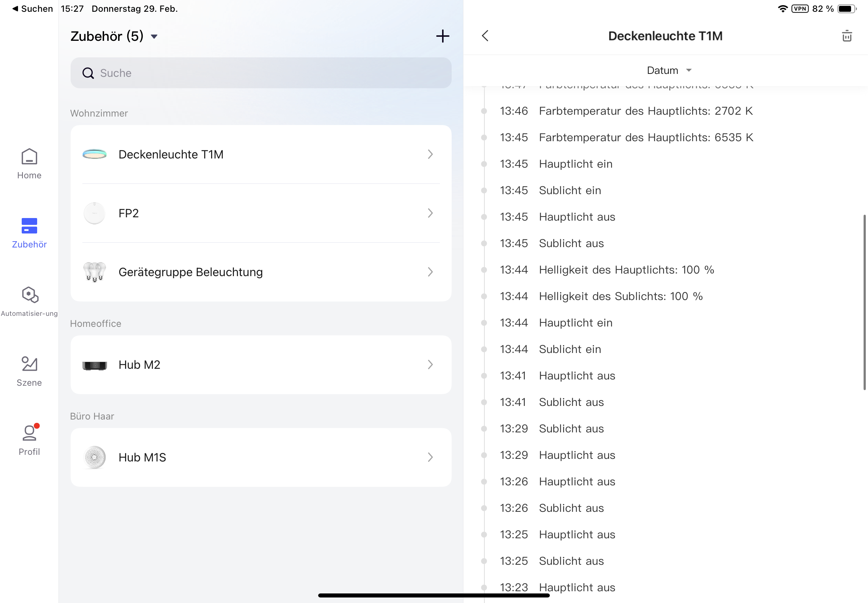Open FP2 details via chevron

pyautogui.click(x=430, y=213)
